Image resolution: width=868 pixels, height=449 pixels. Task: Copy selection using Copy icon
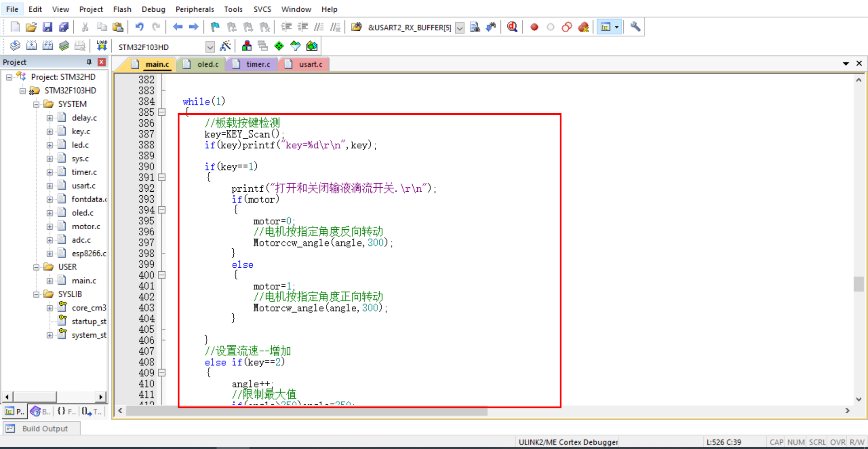click(x=102, y=27)
